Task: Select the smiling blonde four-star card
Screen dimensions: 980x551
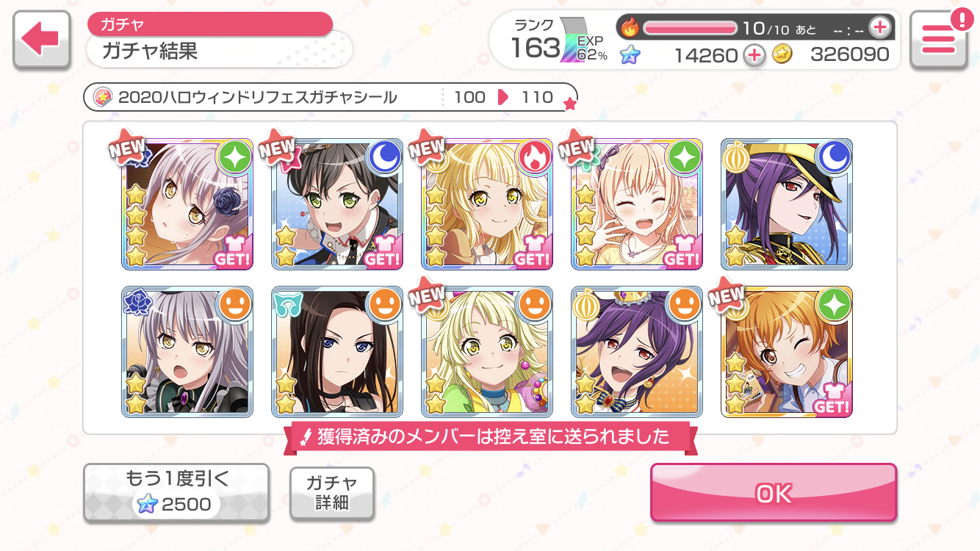Action: tap(637, 204)
